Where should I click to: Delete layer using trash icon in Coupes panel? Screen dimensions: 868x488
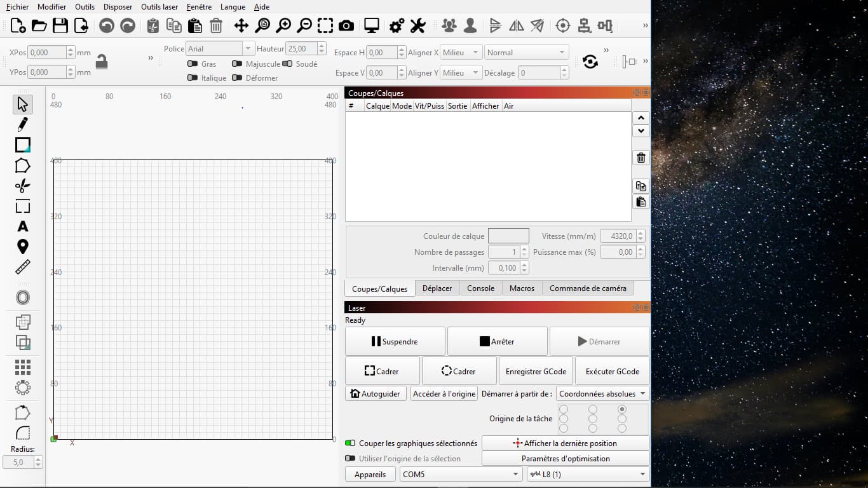(641, 158)
